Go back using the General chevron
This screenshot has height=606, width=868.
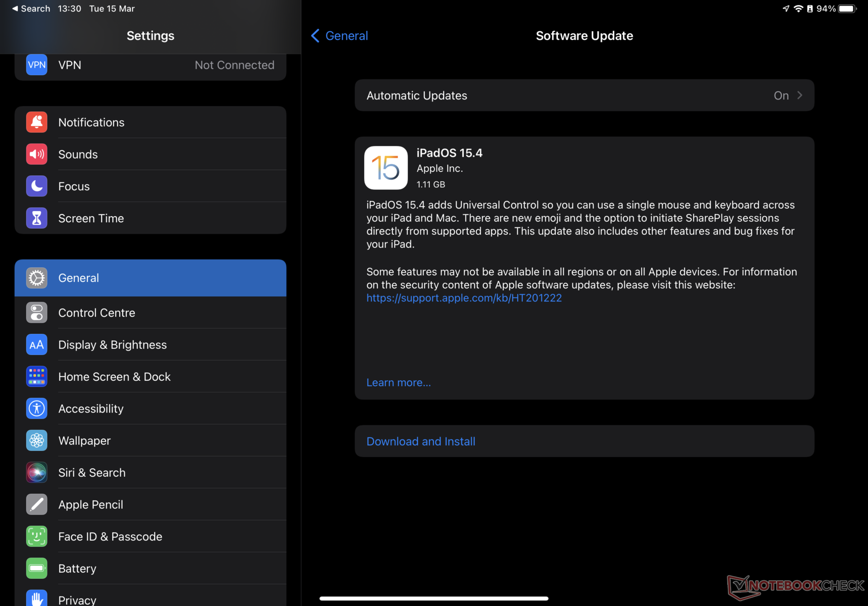315,36
